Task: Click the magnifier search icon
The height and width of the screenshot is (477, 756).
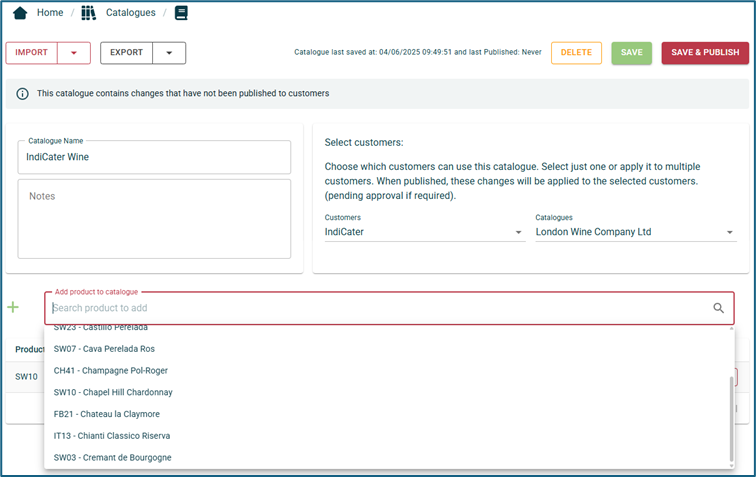Action: 718,308
